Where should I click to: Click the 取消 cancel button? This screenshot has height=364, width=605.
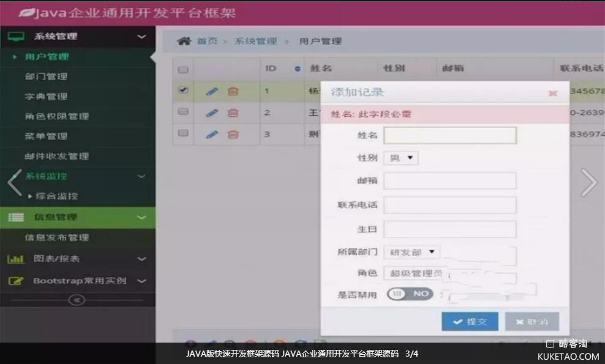coord(532,321)
